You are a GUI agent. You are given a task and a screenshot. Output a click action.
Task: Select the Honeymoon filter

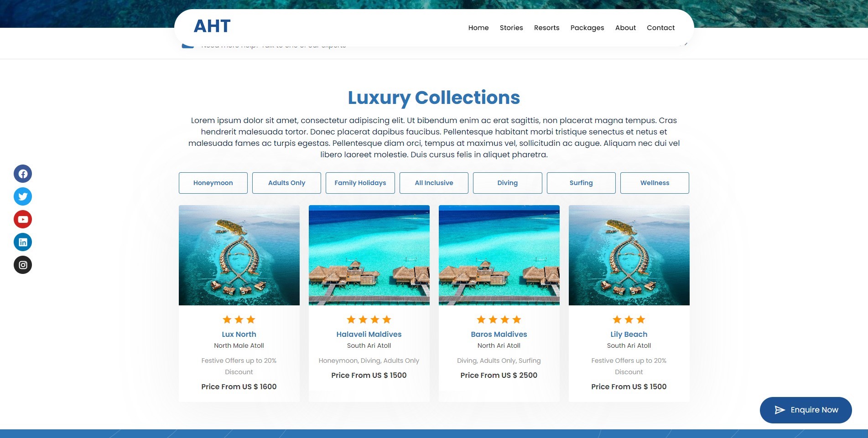[213, 183]
